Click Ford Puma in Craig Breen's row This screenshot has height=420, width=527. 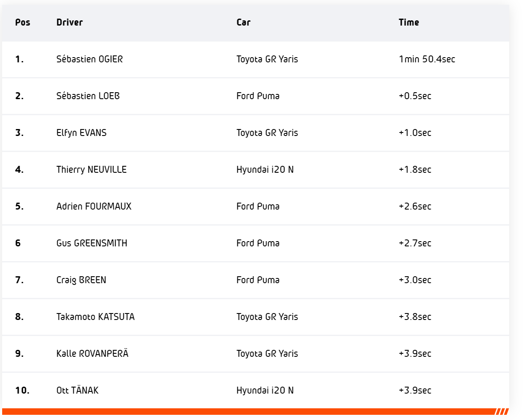(258, 280)
